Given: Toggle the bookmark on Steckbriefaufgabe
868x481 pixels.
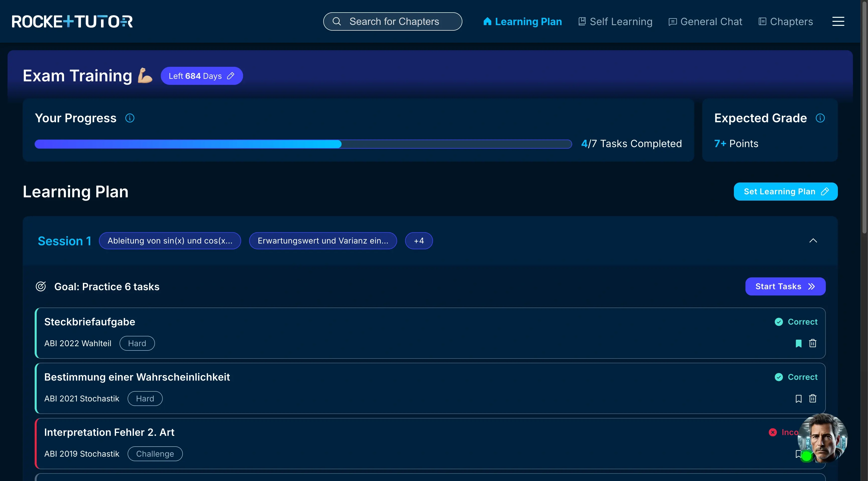Looking at the screenshot, I should [x=799, y=343].
